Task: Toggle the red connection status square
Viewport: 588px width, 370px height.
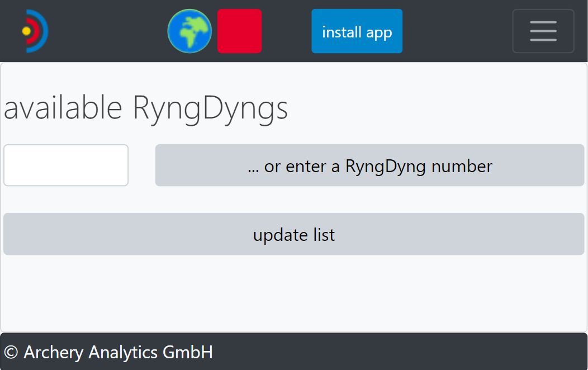Action: point(239,31)
